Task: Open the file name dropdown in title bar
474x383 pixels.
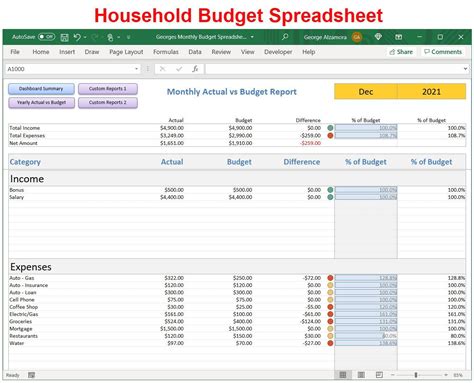Action: [252, 37]
